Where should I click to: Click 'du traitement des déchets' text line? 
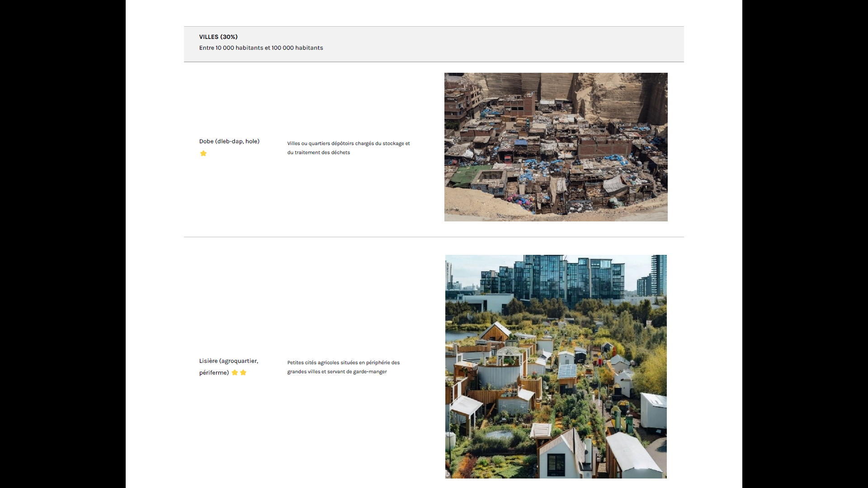click(x=318, y=153)
